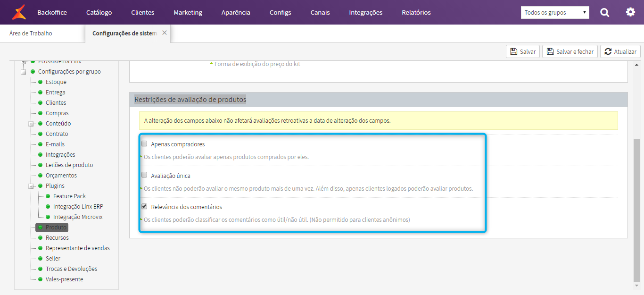The width and height of the screenshot is (644, 295).
Task: Open the Todos os grupos dropdown
Action: [x=555, y=12]
